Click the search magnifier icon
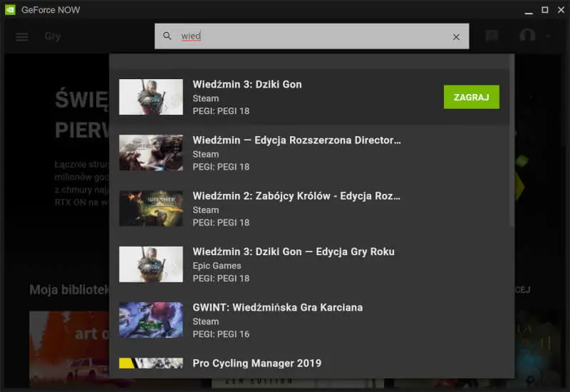Image resolution: width=570 pixels, height=392 pixels. [x=167, y=36]
